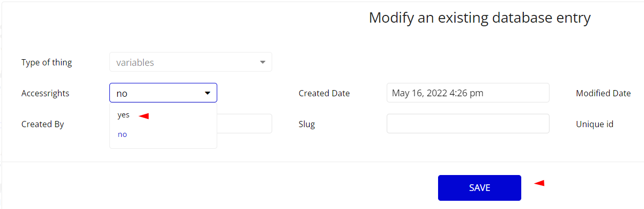Collapse the Accessrights combo box showing "no"

click(163, 93)
